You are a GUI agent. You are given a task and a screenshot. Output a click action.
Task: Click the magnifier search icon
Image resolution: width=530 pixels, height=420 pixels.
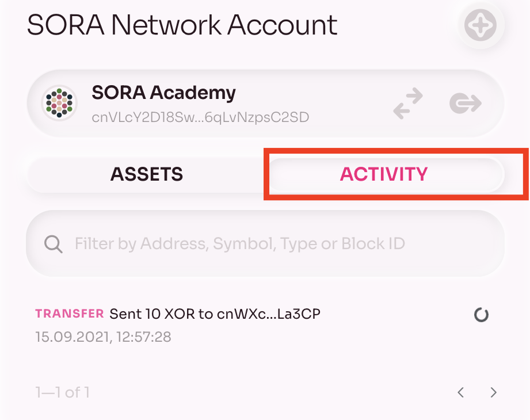tap(54, 244)
